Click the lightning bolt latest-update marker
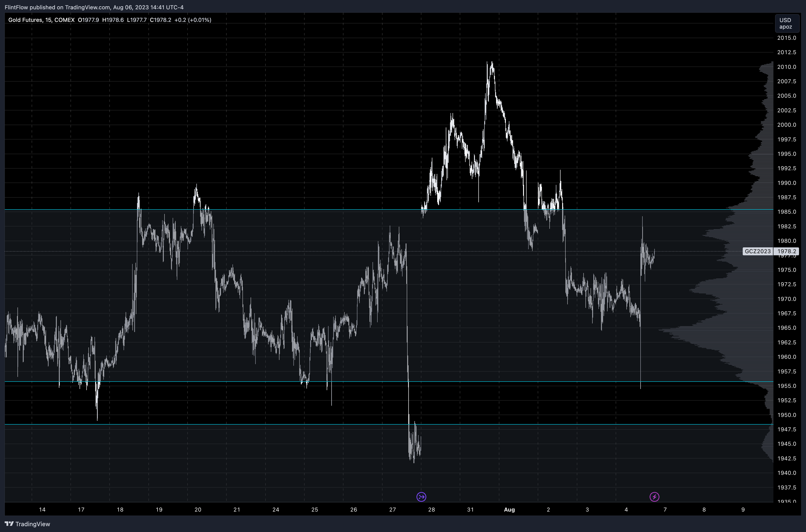Image resolution: width=806 pixels, height=532 pixels. click(x=654, y=497)
